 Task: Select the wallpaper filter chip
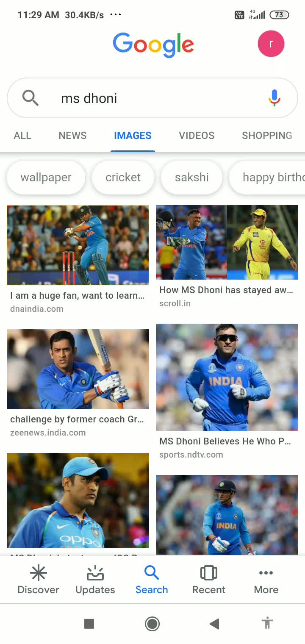click(x=46, y=177)
